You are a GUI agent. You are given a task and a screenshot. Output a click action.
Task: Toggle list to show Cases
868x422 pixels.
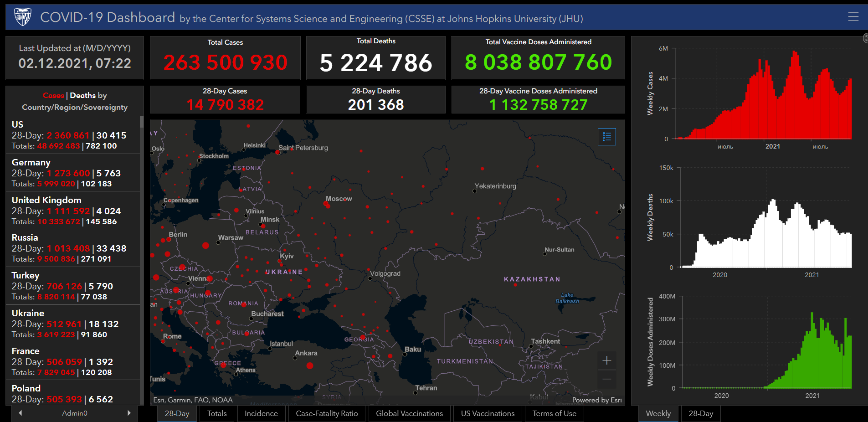pos(53,95)
